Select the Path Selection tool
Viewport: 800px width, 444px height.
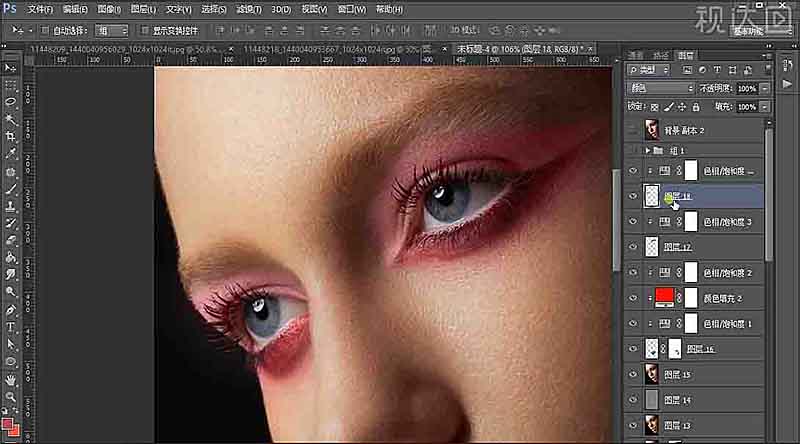click(10, 344)
